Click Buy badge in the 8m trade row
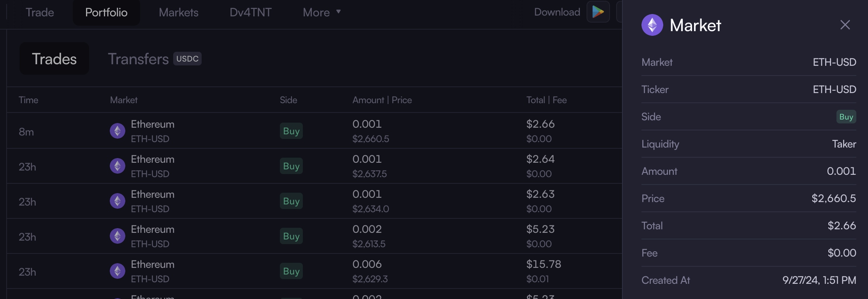This screenshot has width=868, height=299. (x=291, y=131)
